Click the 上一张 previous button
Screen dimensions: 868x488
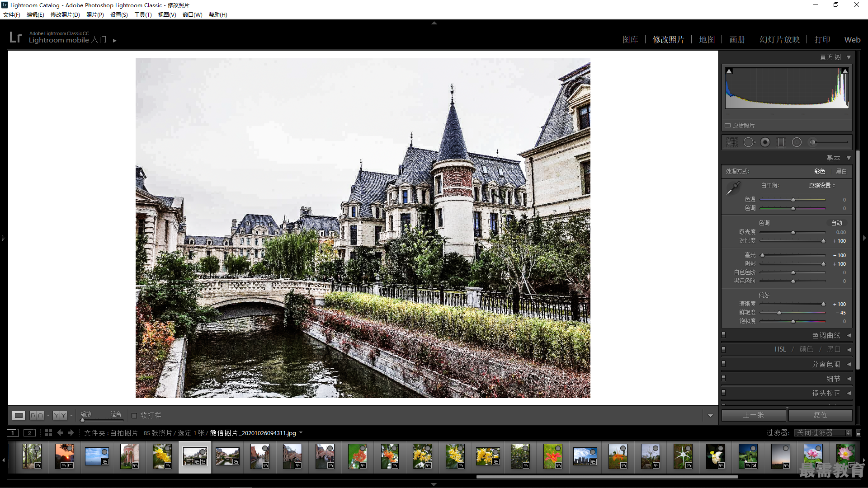754,415
